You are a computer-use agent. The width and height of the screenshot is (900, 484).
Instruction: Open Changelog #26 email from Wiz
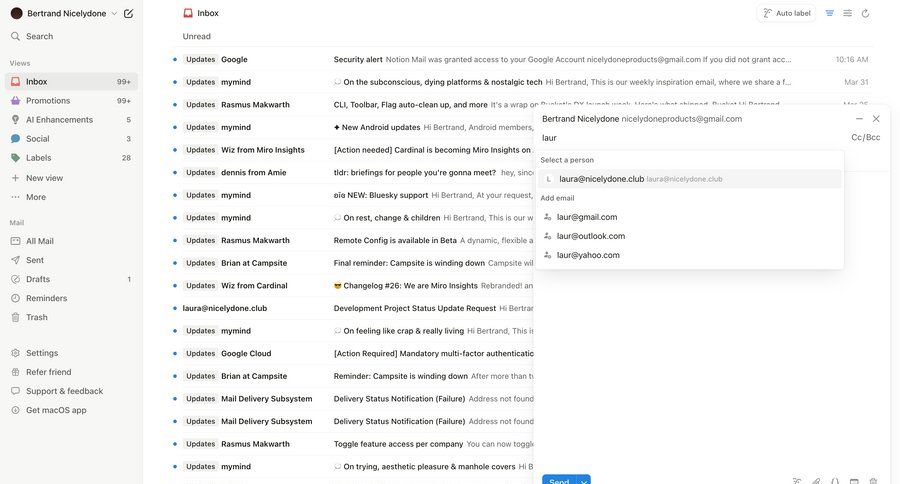coord(352,285)
